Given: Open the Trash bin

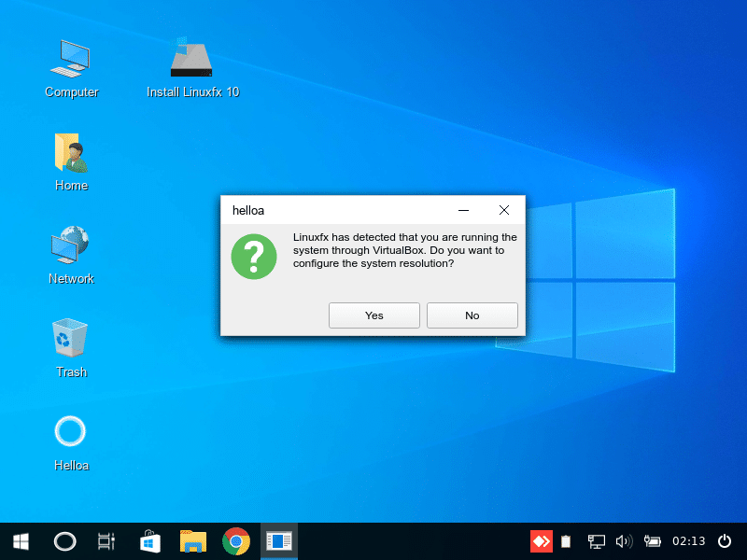Looking at the screenshot, I should pyautogui.click(x=71, y=345).
